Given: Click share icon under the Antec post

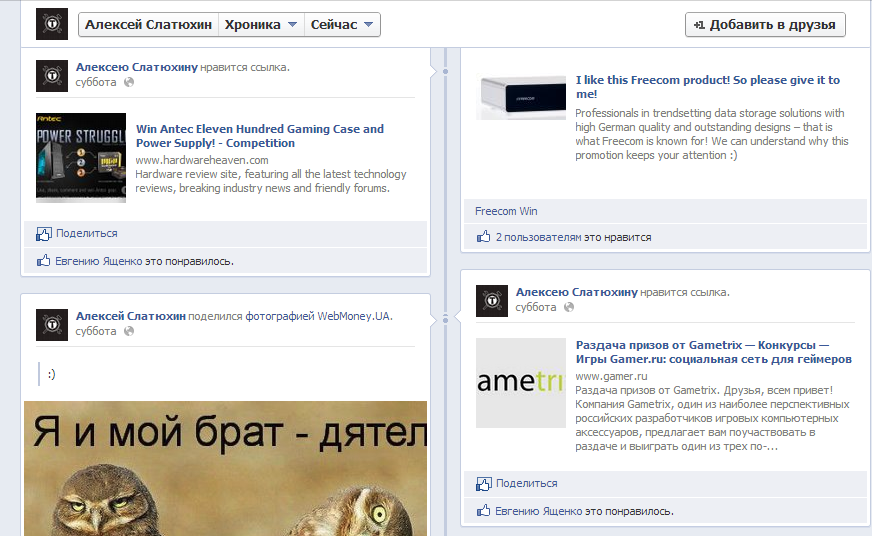Looking at the screenshot, I should (43, 234).
